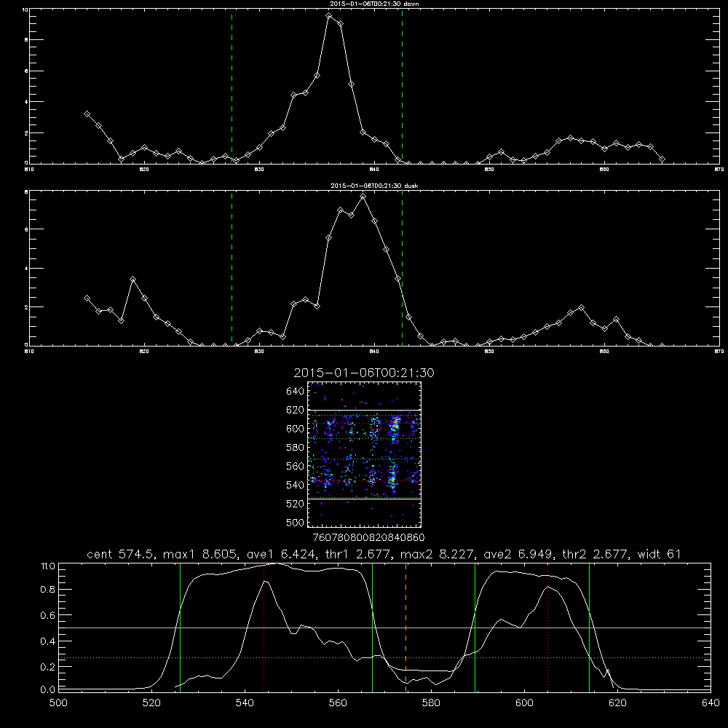
Task: Click the dusk plot title text
Action: [374, 186]
